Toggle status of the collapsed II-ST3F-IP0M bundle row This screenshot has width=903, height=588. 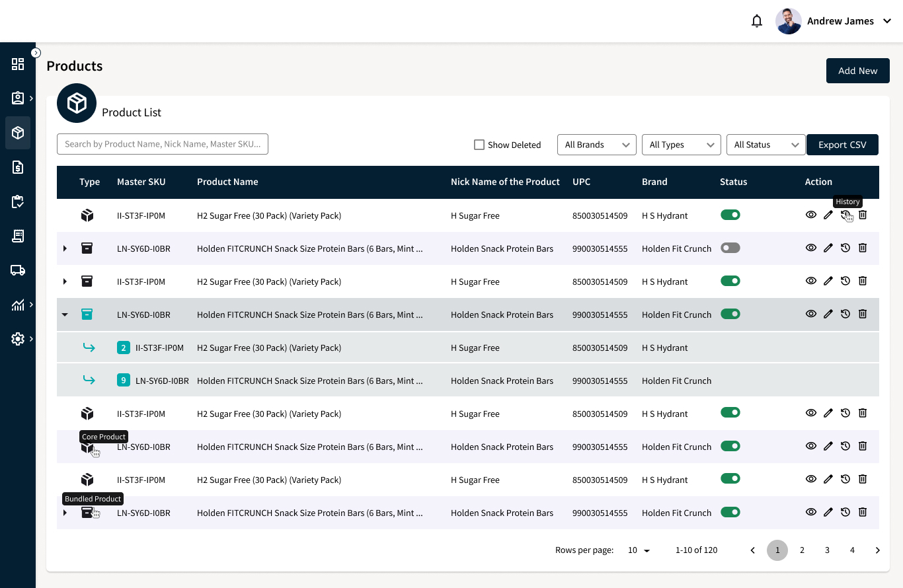[x=730, y=281]
